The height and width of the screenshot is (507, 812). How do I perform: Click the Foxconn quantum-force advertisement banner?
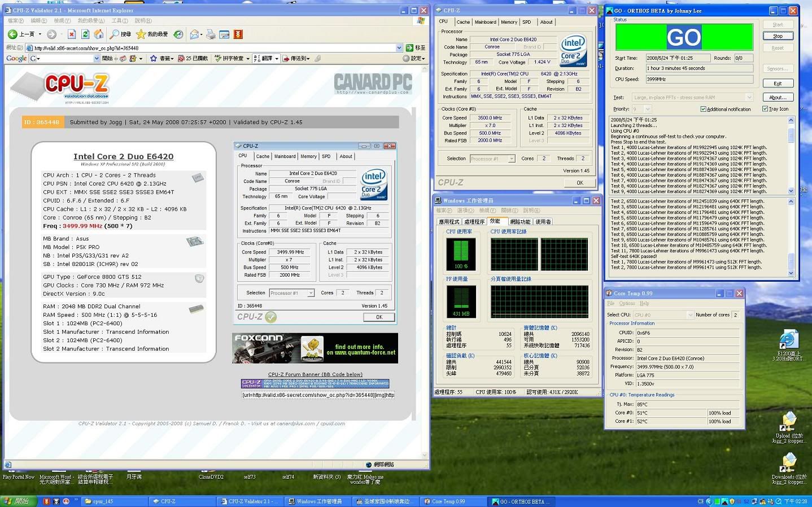click(x=315, y=348)
